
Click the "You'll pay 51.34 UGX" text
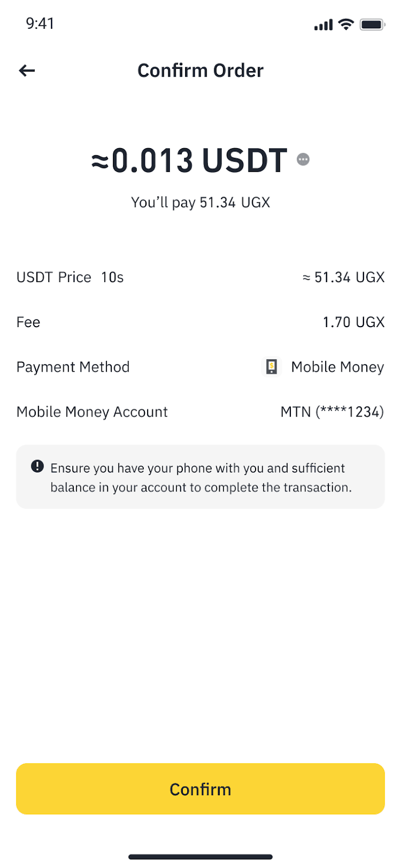point(200,203)
